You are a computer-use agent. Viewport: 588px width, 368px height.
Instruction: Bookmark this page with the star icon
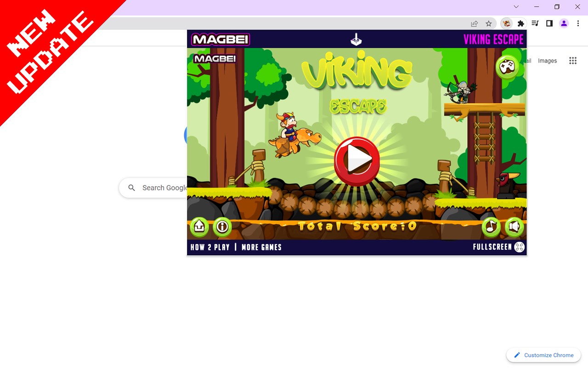pos(489,23)
